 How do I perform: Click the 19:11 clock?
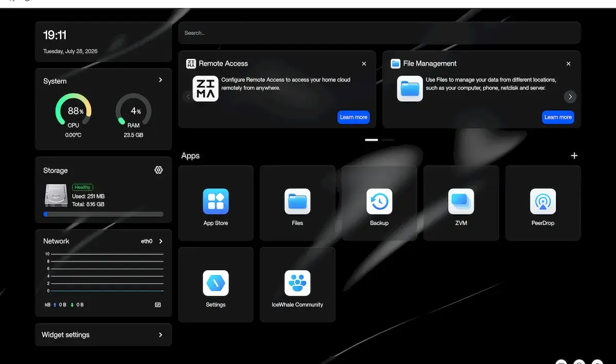(55, 35)
